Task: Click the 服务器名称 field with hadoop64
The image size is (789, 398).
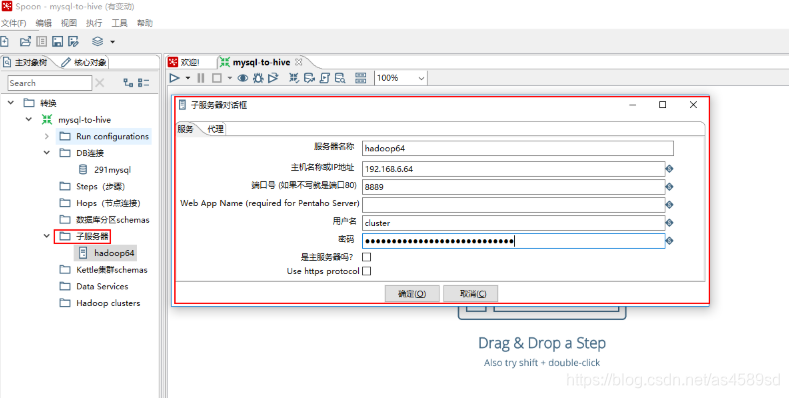Action: pos(518,148)
